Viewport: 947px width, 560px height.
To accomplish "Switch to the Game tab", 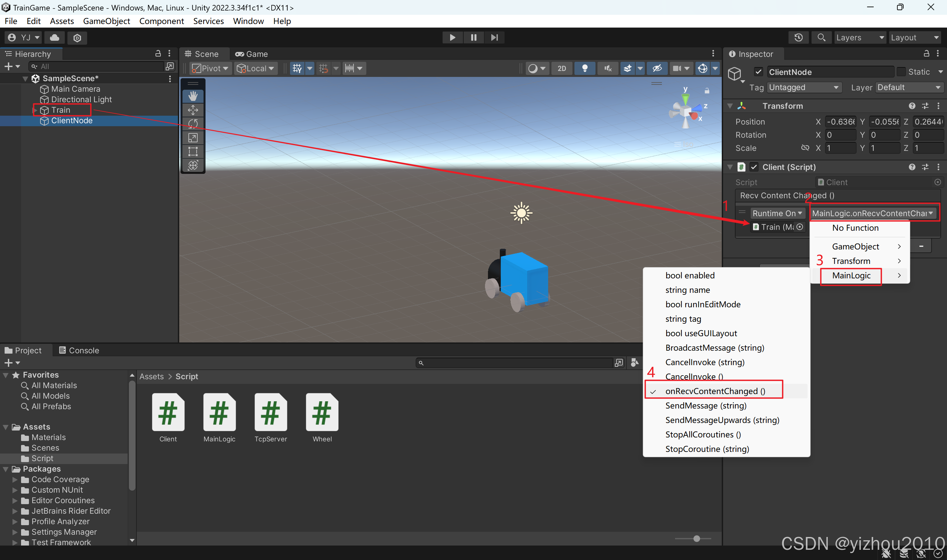I will 251,54.
